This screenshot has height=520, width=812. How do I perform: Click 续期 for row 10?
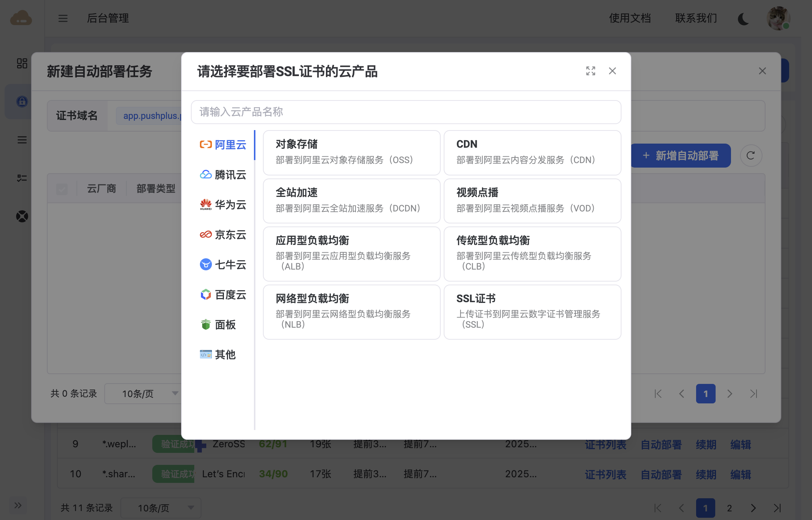click(706, 475)
